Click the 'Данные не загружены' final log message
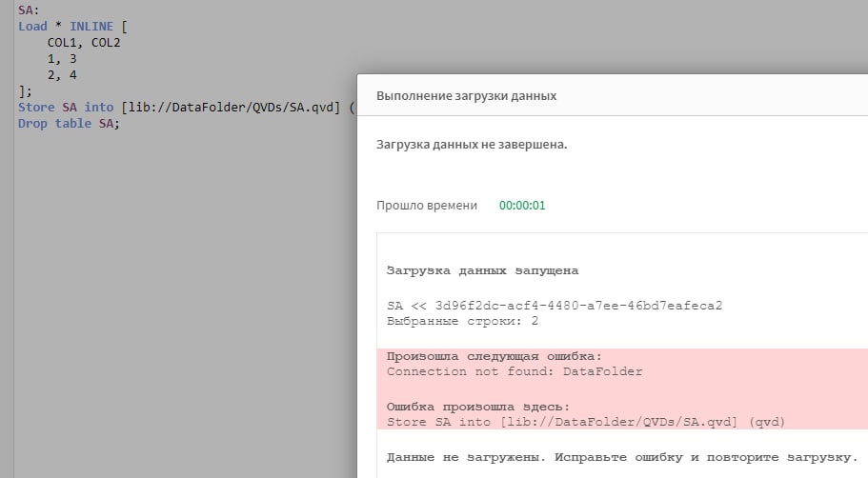 (621, 457)
